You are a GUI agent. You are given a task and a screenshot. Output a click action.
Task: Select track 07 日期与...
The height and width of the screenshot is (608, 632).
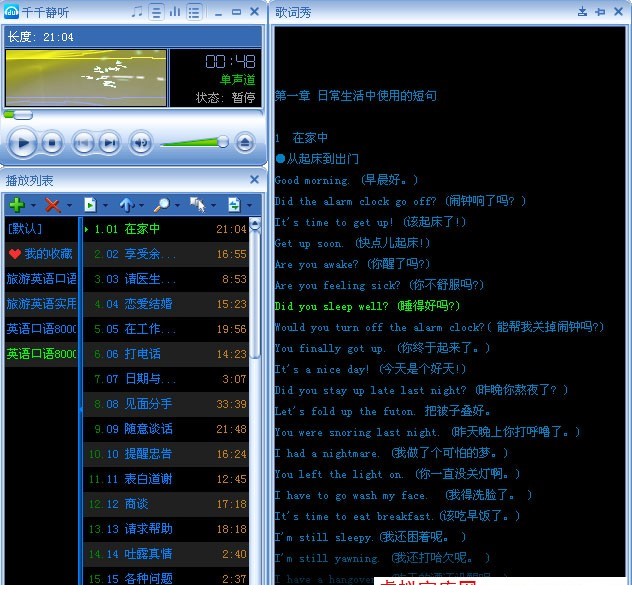[166, 379]
